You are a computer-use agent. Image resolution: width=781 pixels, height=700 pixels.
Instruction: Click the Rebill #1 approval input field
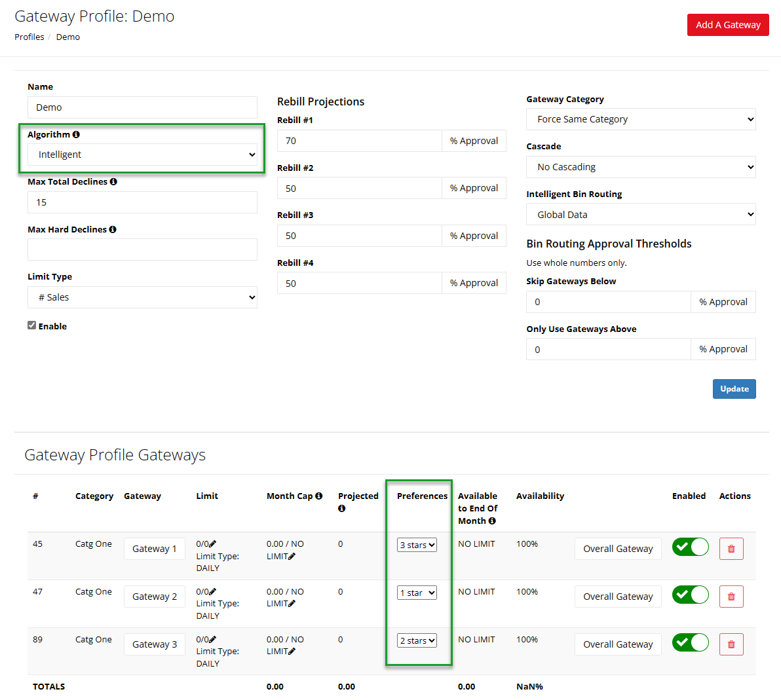pyautogui.click(x=359, y=141)
